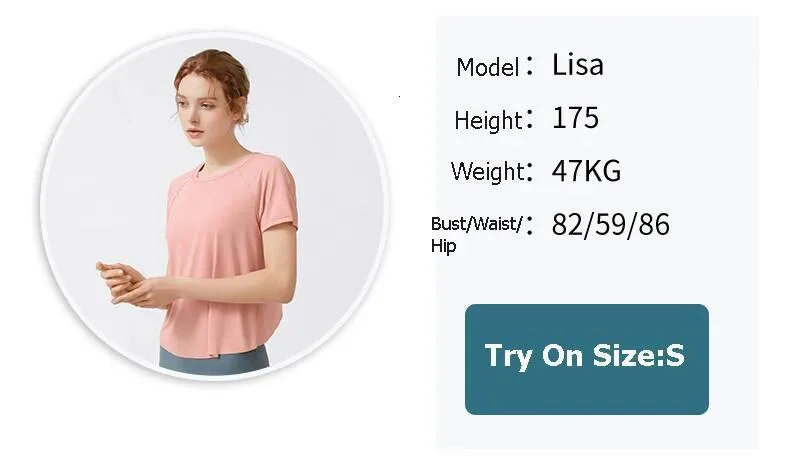
Task: Select the Height label
Action: [488, 120]
